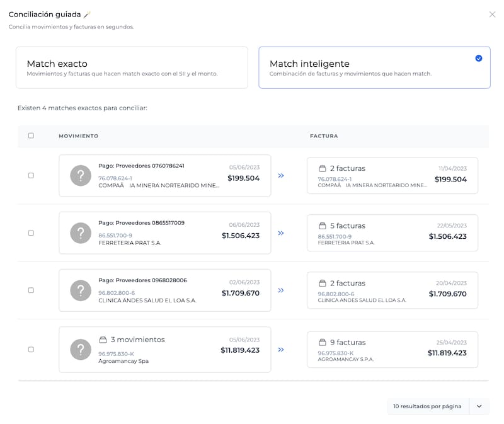Check the Ferreteria Prat match row checkbox
Image resolution: width=504 pixels, height=424 pixels.
click(31, 233)
